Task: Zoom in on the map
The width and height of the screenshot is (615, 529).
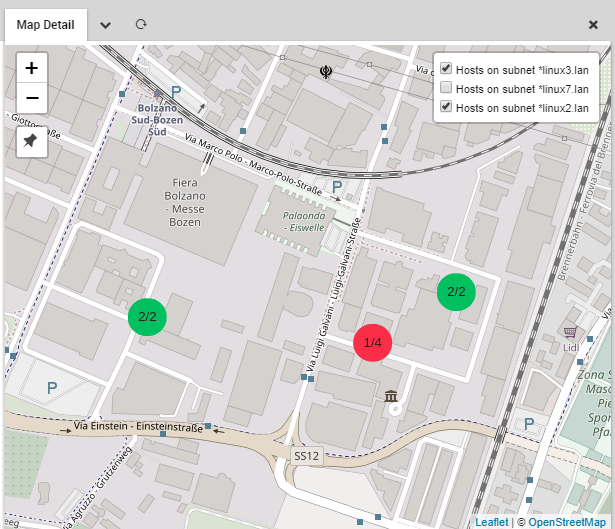Action: click(x=32, y=68)
